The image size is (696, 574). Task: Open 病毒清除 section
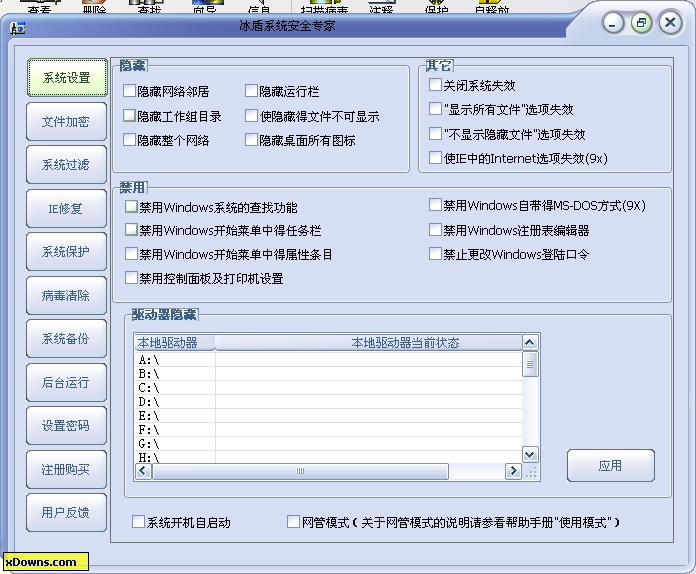[x=66, y=295]
